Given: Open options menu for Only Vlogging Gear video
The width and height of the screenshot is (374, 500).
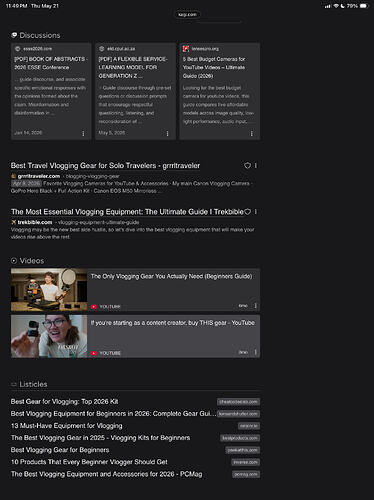Looking at the screenshot, I should (256, 306).
